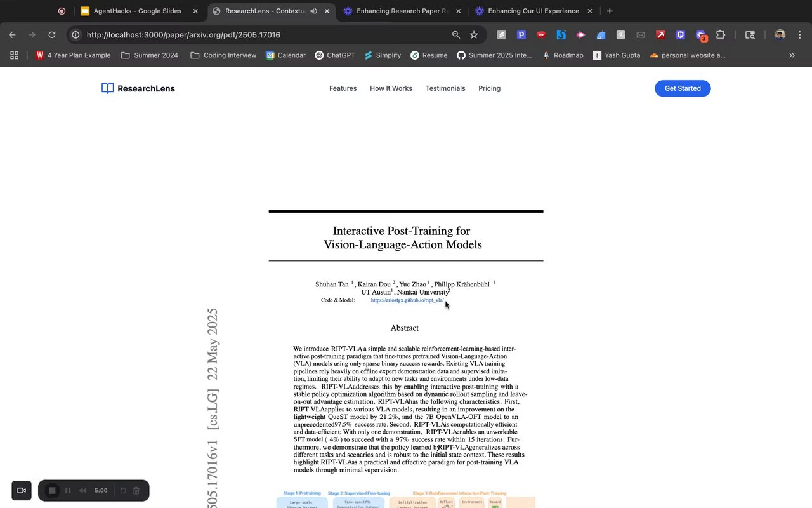Viewport: 812px width, 508px height.
Task: Open the Resume bookmark
Action: 429,55
